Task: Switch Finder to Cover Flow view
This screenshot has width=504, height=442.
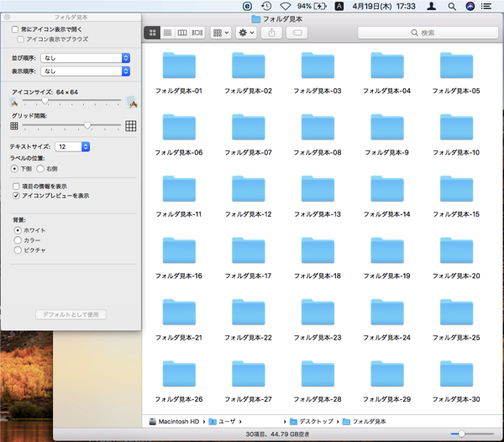Action: point(197,33)
